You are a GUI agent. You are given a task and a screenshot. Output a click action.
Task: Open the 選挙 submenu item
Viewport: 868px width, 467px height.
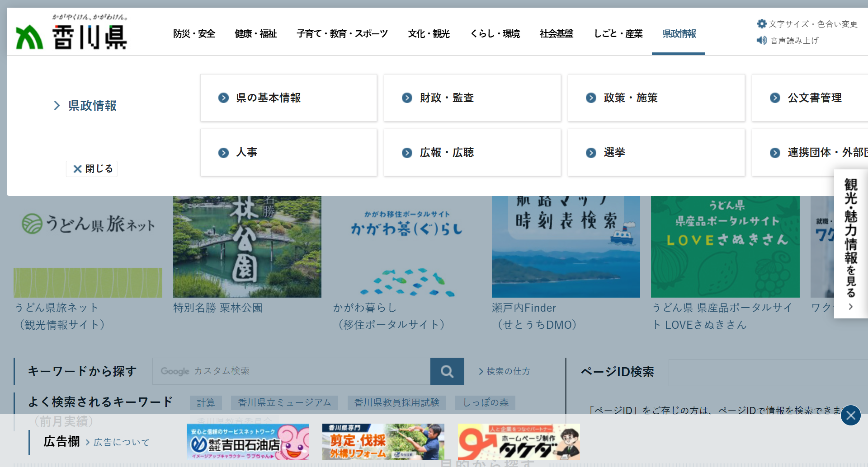656,153
